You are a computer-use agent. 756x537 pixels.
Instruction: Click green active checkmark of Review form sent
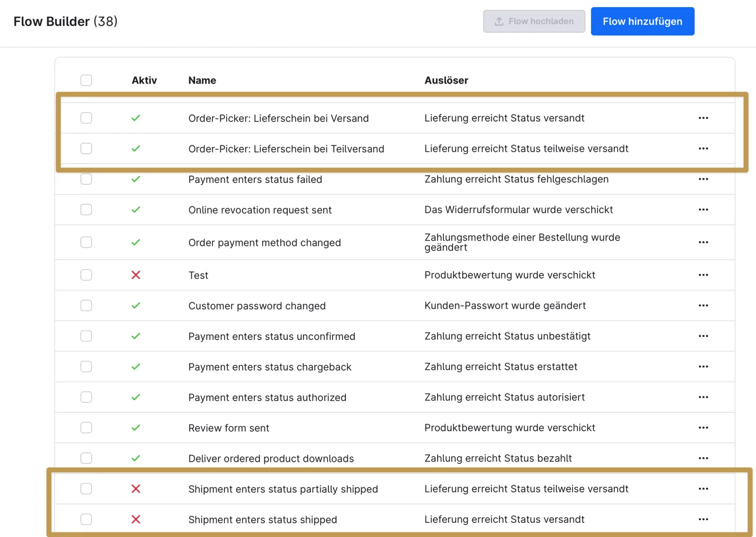tap(136, 428)
